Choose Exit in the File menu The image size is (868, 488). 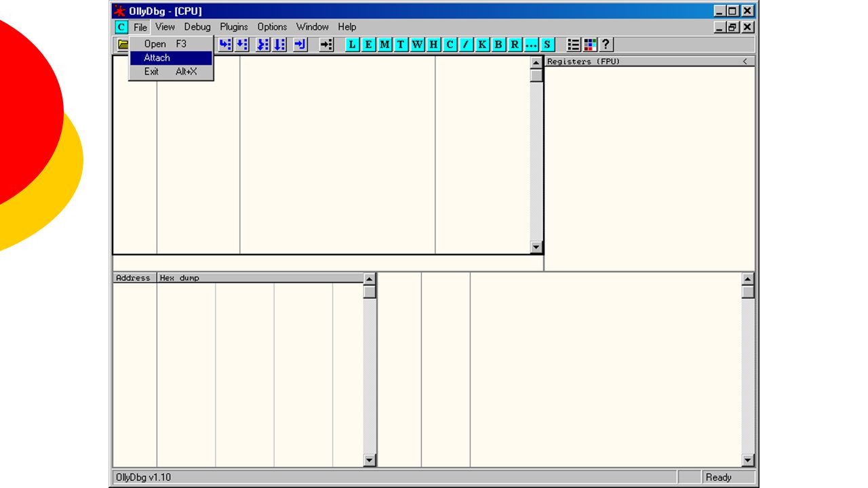(171, 71)
